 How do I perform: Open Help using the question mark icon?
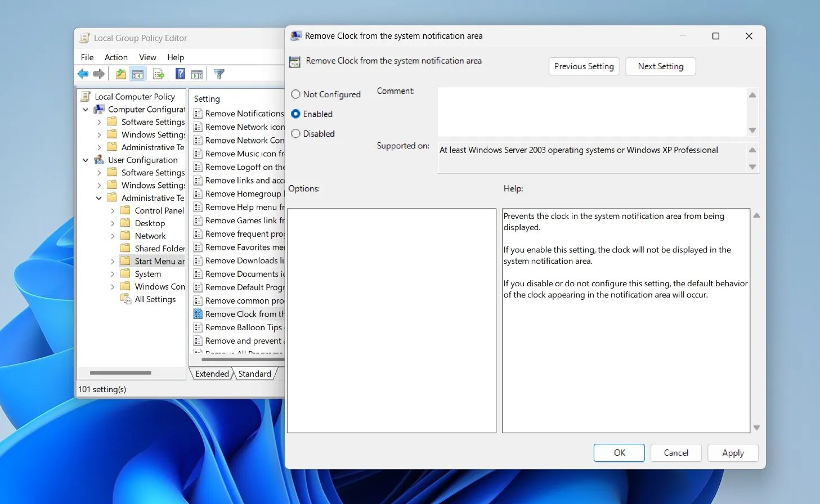pos(180,74)
